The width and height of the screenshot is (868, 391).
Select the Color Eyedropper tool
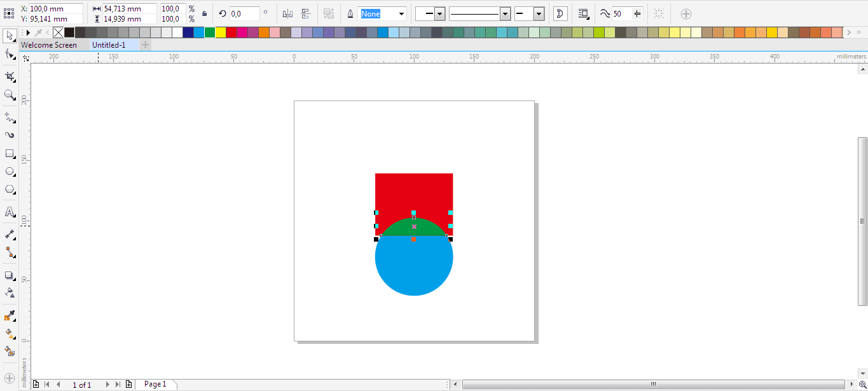click(x=10, y=315)
